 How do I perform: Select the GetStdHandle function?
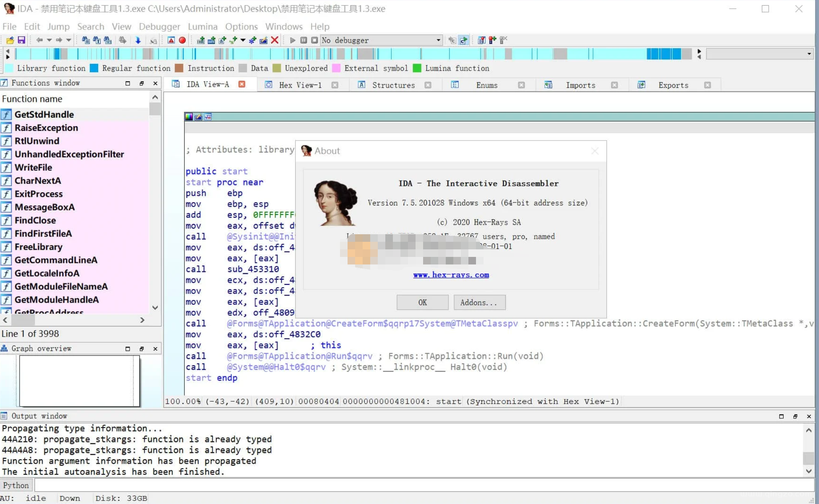[x=75, y=114]
